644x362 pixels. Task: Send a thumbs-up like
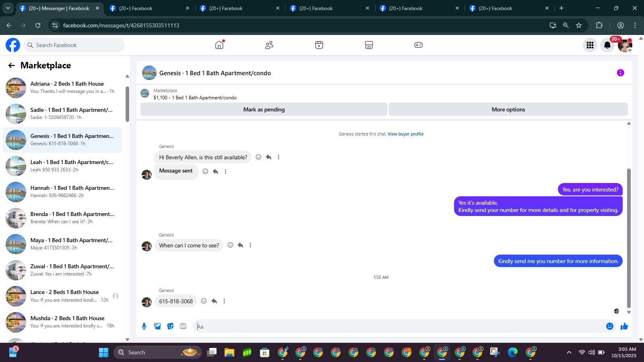pyautogui.click(x=624, y=326)
